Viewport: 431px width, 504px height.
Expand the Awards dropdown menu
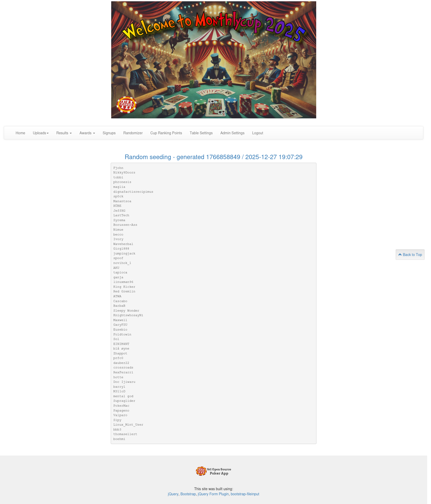pyautogui.click(x=87, y=133)
